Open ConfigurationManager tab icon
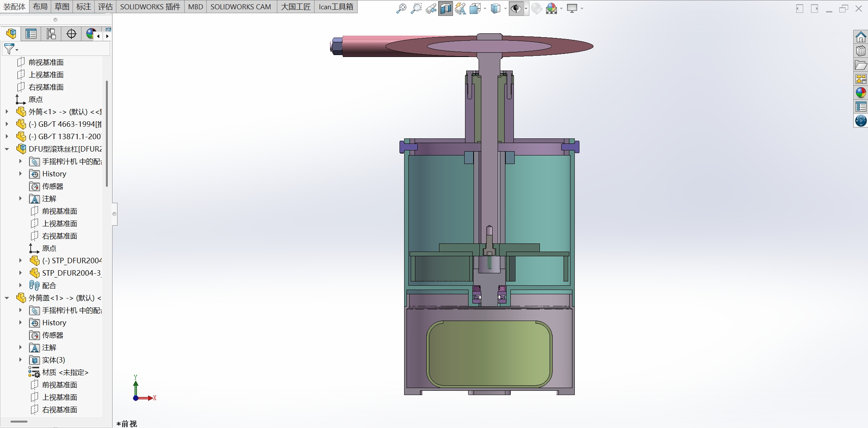The height and width of the screenshot is (428, 868). pos(51,34)
